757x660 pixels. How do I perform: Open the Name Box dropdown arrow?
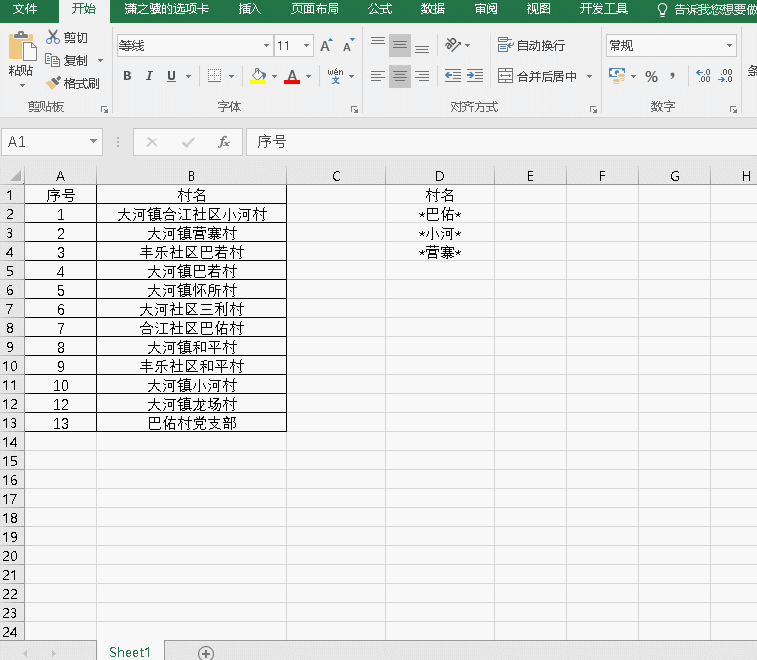pos(93,141)
